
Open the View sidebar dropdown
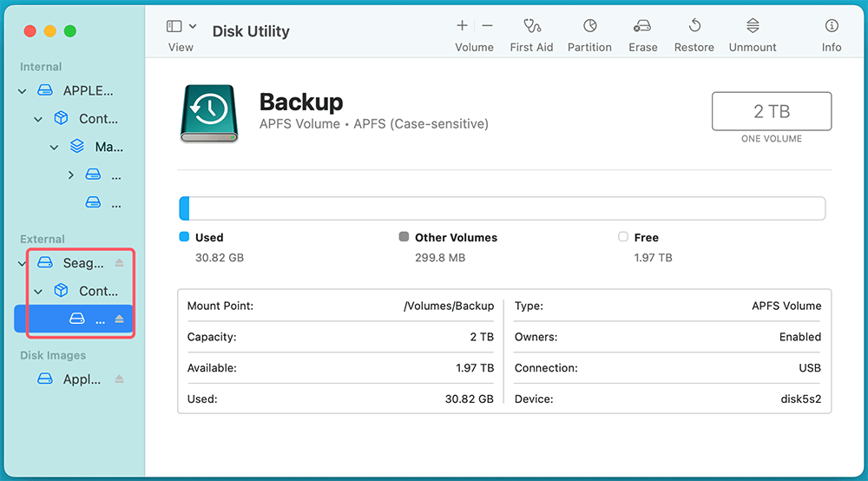[x=181, y=27]
